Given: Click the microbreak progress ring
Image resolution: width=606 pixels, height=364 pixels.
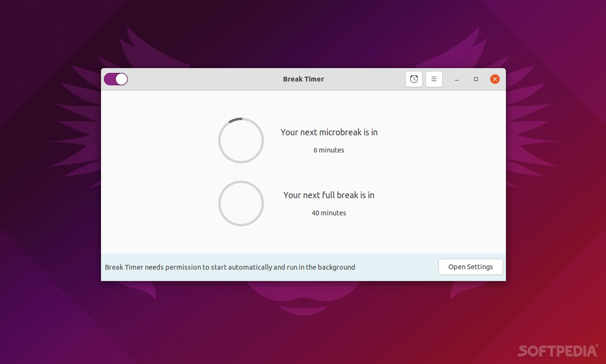Looking at the screenshot, I should coord(241,140).
